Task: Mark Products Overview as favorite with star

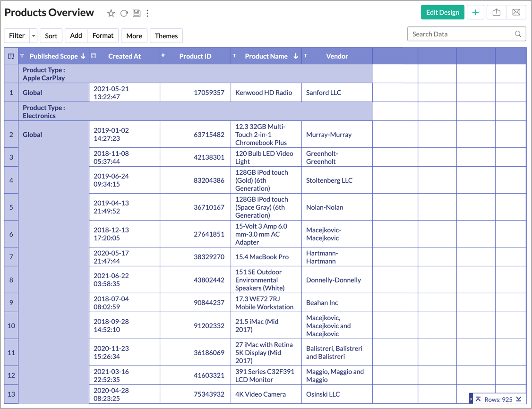Action: (x=111, y=13)
